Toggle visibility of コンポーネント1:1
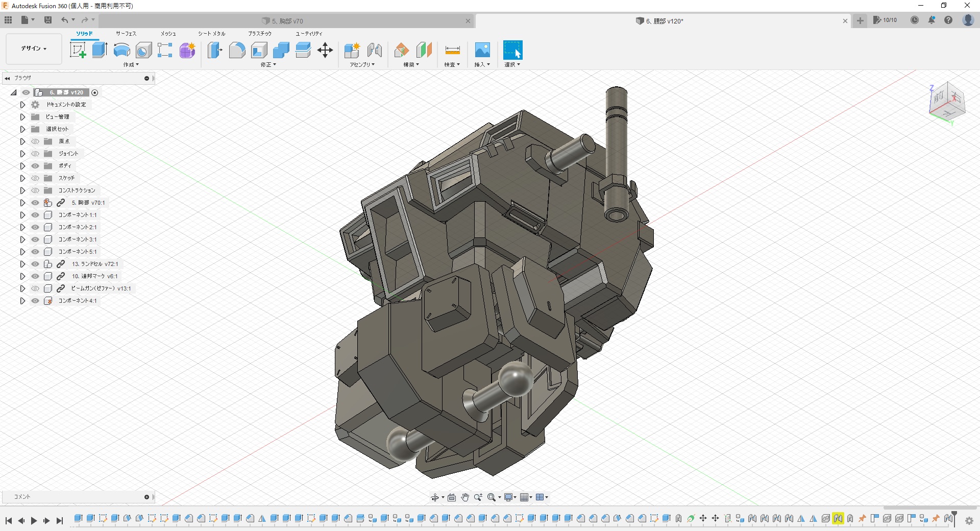The height and width of the screenshot is (531, 980). coord(35,215)
